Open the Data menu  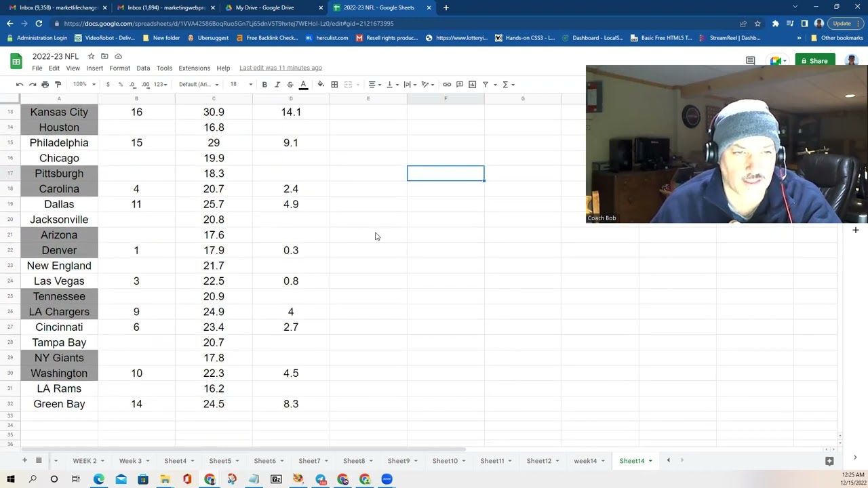pyautogui.click(x=143, y=68)
